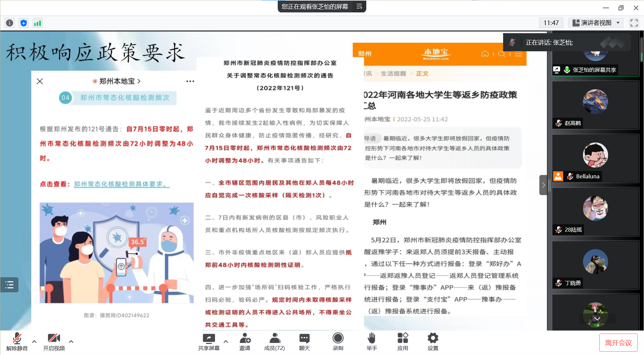The width and height of the screenshot is (644, 355).
Task: Click the meeting timer 11:47
Action: point(551,23)
